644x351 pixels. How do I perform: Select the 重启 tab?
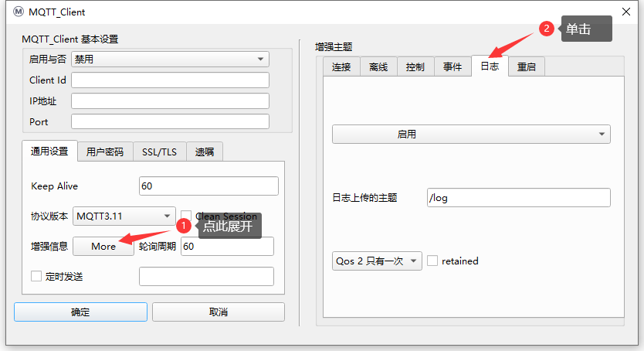527,66
